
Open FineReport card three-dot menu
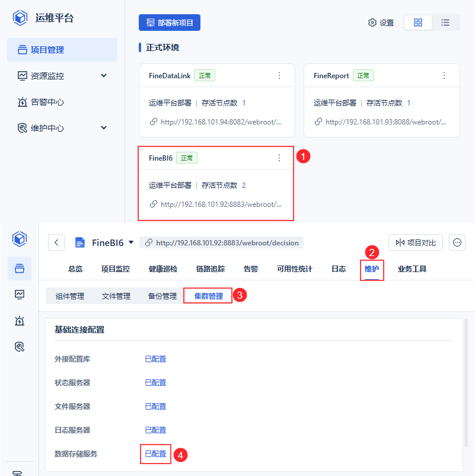click(x=444, y=76)
